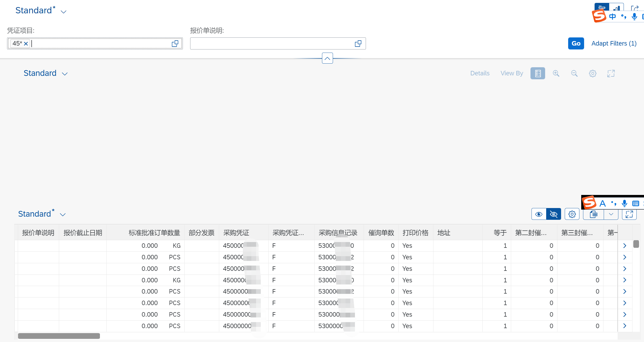This screenshot has height=342, width=644.
Task: Open the table personalization settings gear
Action: [572, 214]
